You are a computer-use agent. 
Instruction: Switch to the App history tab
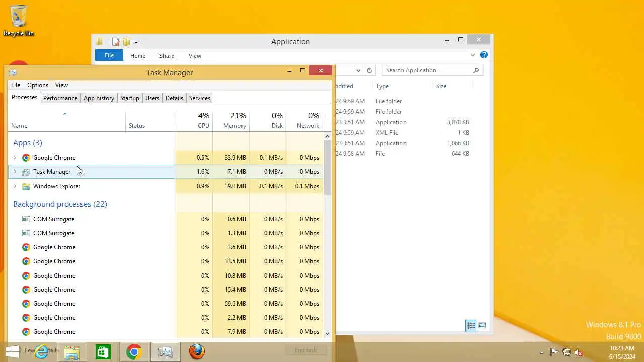tap(99, 98)
